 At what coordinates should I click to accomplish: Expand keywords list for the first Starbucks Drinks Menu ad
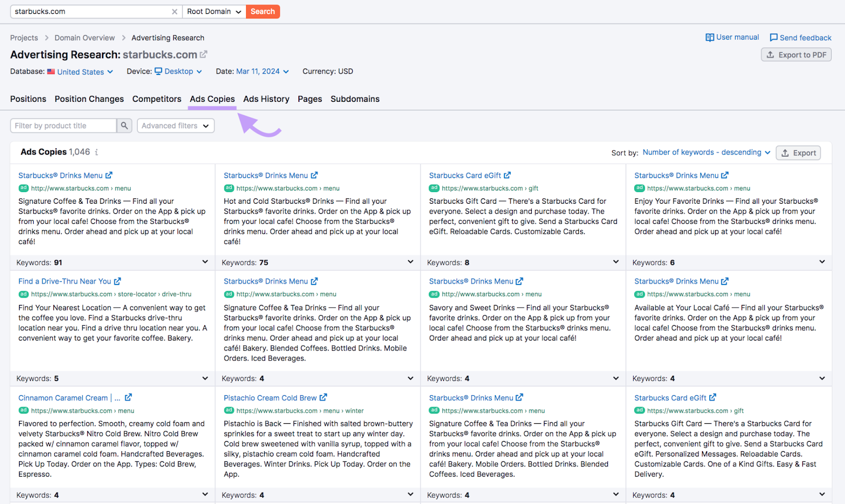[x=205, y=262]
